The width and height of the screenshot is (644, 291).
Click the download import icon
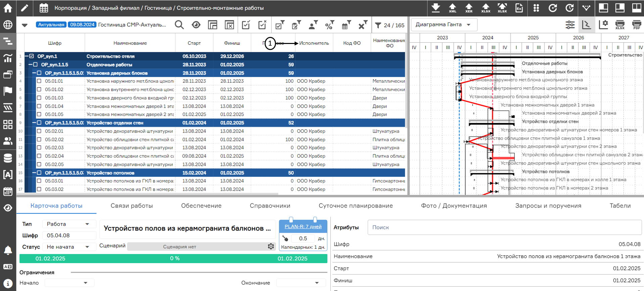(x=436, y=8)
